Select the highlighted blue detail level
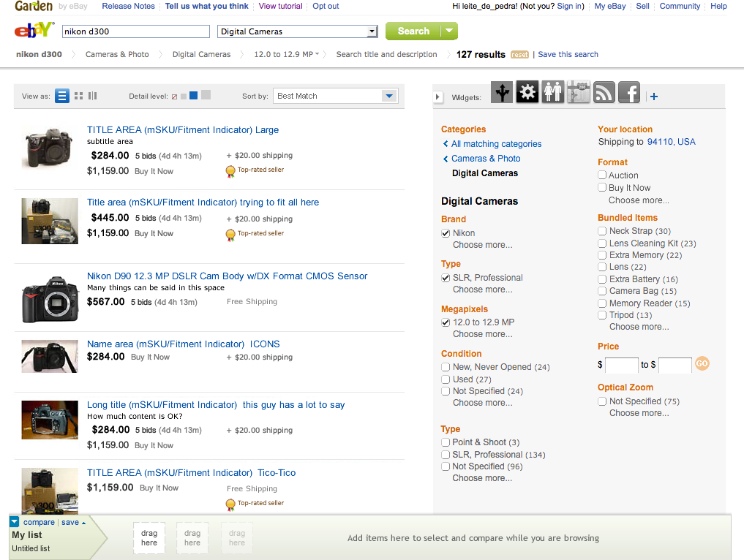This screenshot has width=744, height=560. click(x=194, y=96)
